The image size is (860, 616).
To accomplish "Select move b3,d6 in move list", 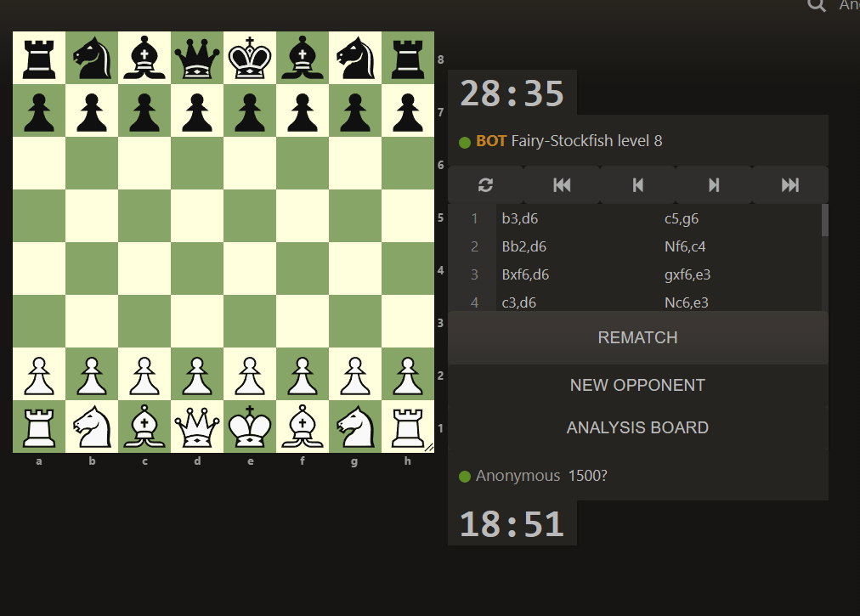I will point(520,219).
